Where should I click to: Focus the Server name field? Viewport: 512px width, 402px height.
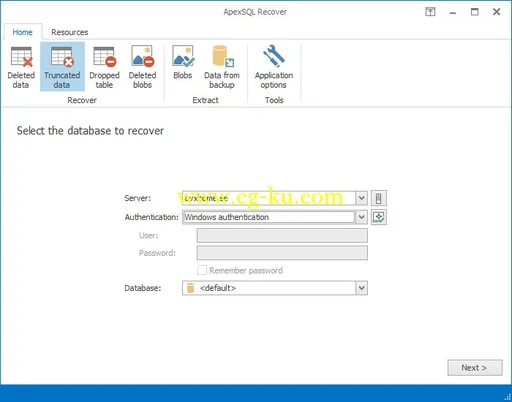(269, 198)
